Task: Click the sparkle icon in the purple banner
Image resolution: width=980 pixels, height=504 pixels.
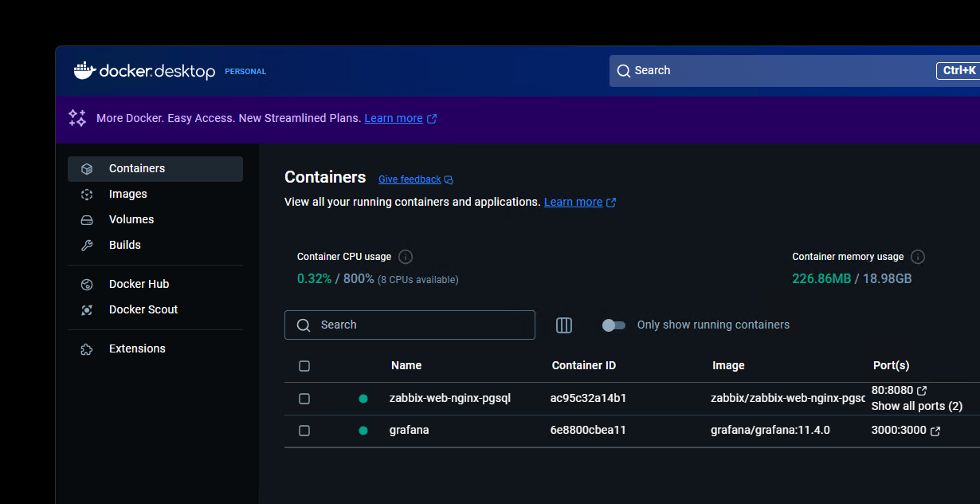Action: coord(77,118)
